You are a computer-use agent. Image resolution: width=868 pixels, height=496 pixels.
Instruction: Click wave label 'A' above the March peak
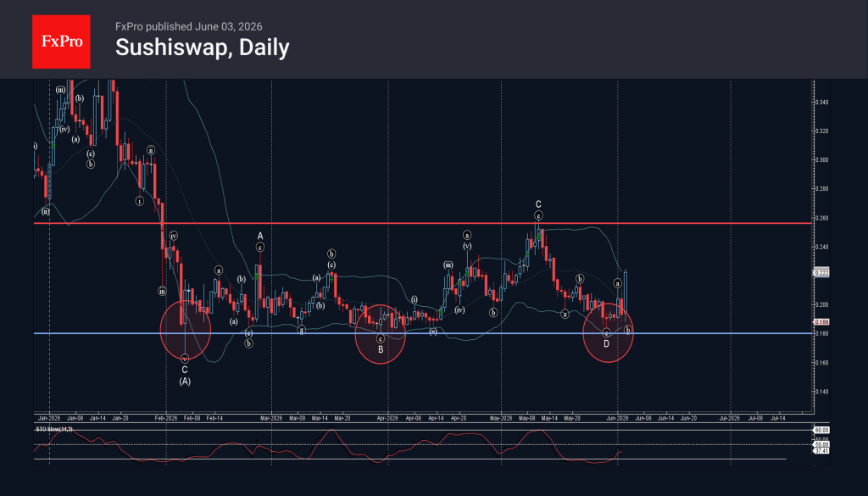[x=260, y=237]
